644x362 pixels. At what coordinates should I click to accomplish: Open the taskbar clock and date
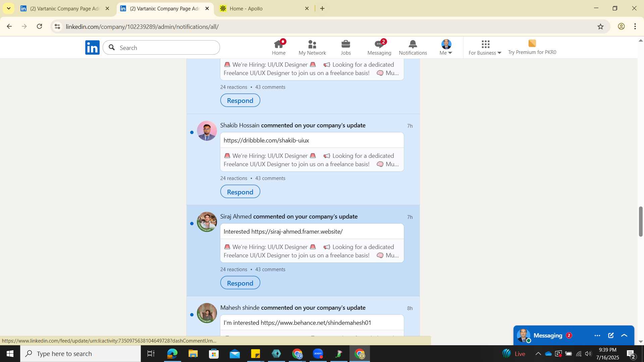coord(607,354)
